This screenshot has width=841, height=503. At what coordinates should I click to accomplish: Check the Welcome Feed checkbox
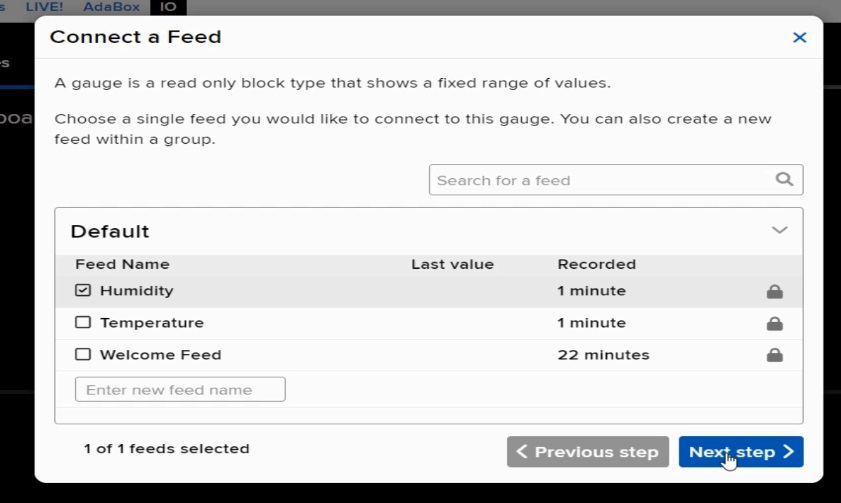[83, 354]
